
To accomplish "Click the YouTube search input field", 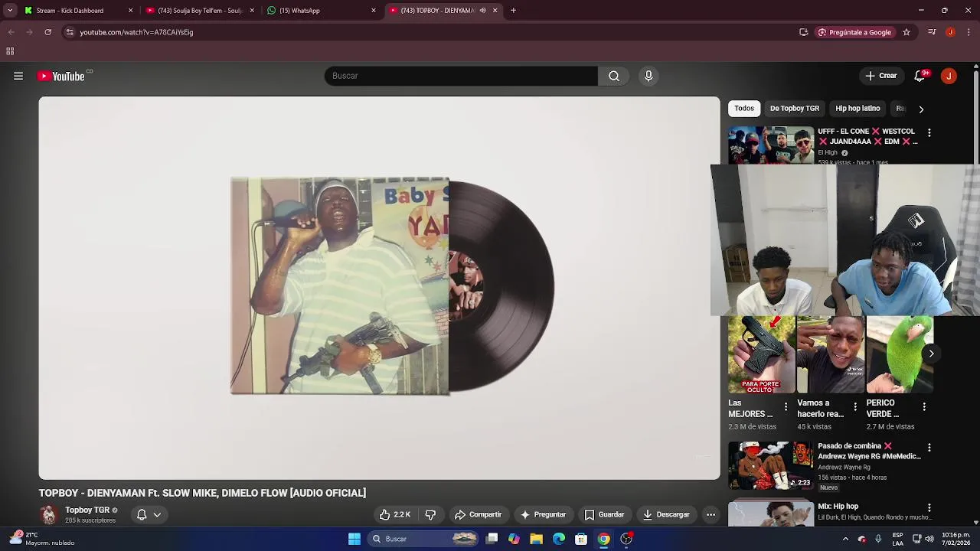I will pyautogui.click(x=461, y=76).
